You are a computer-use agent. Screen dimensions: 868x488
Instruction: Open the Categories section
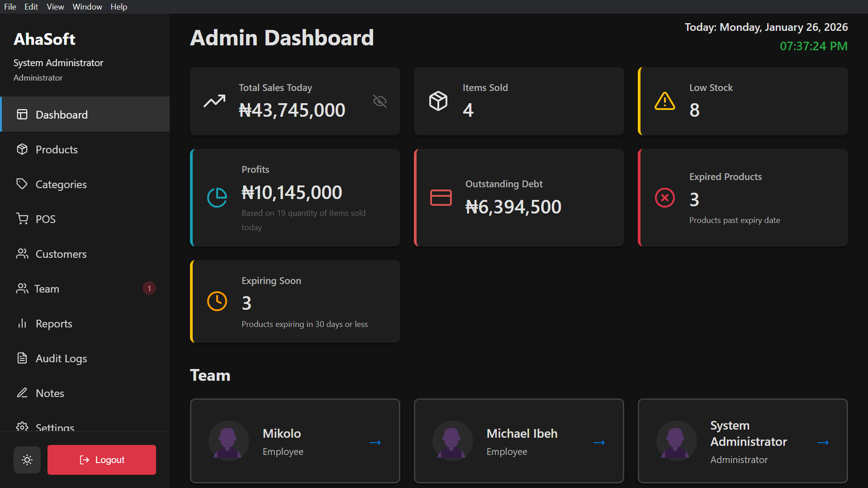click(x=61, y=184)
